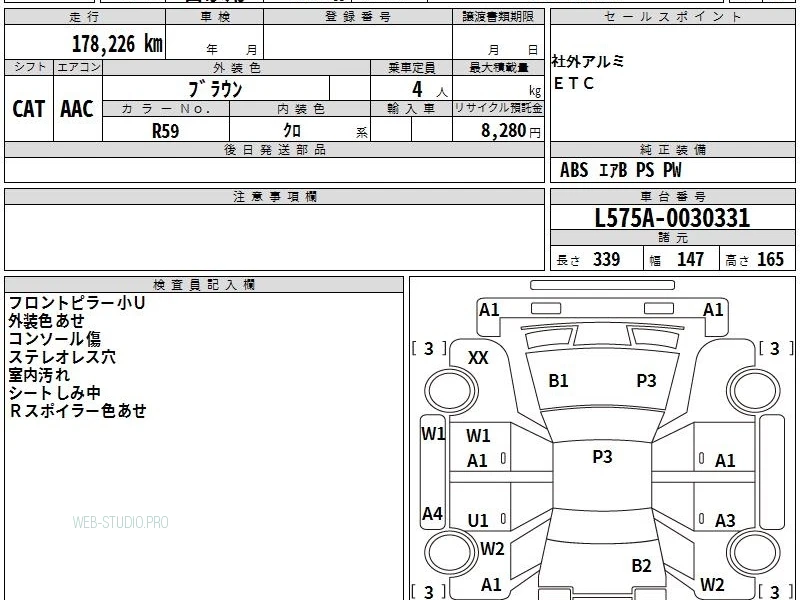The height and width of the screenshot is (600, 800).
Task: Click the 諸元 header
Action: coord(672,238)
